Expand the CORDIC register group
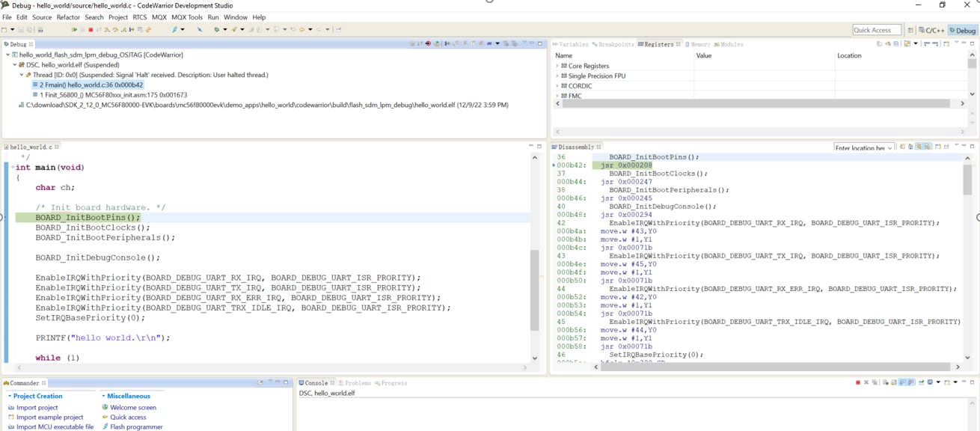Viewport: 980px width, 431px height. click(x=557, y=85)
